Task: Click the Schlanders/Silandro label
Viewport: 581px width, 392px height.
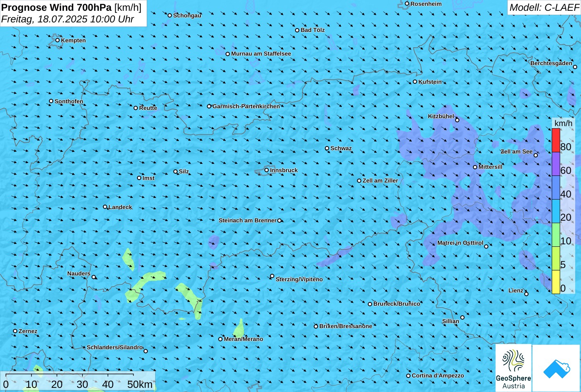Action: pos(115,347)
